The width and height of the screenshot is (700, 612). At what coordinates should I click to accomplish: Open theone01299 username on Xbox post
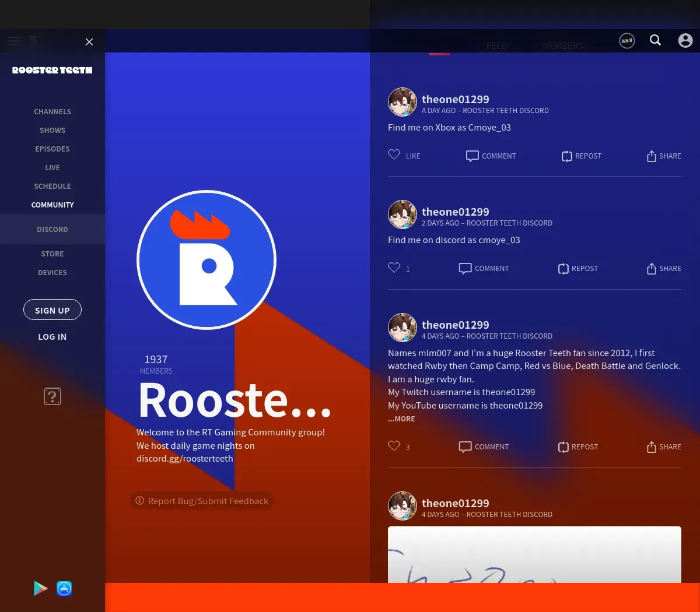click(456, 99)
